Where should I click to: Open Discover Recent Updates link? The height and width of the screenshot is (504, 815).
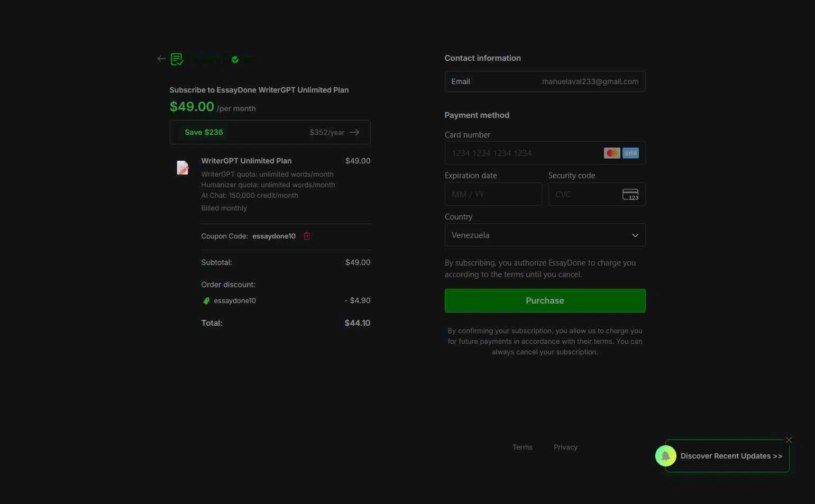tap(731, 456)
